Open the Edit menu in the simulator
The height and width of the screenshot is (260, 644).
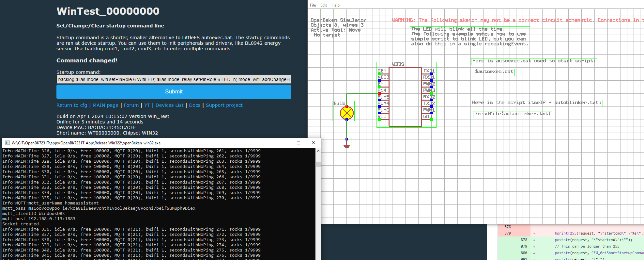(x=324, y=5)
